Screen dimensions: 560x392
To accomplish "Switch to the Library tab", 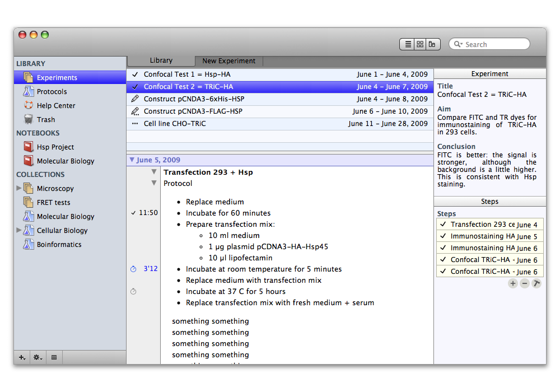I will 161,60.
